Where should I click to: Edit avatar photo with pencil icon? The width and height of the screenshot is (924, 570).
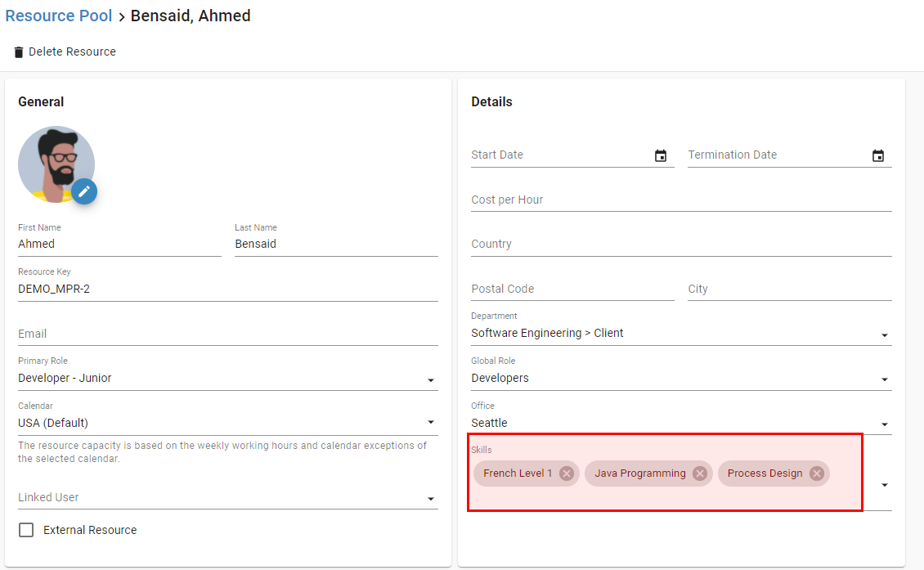coord(84,191)
